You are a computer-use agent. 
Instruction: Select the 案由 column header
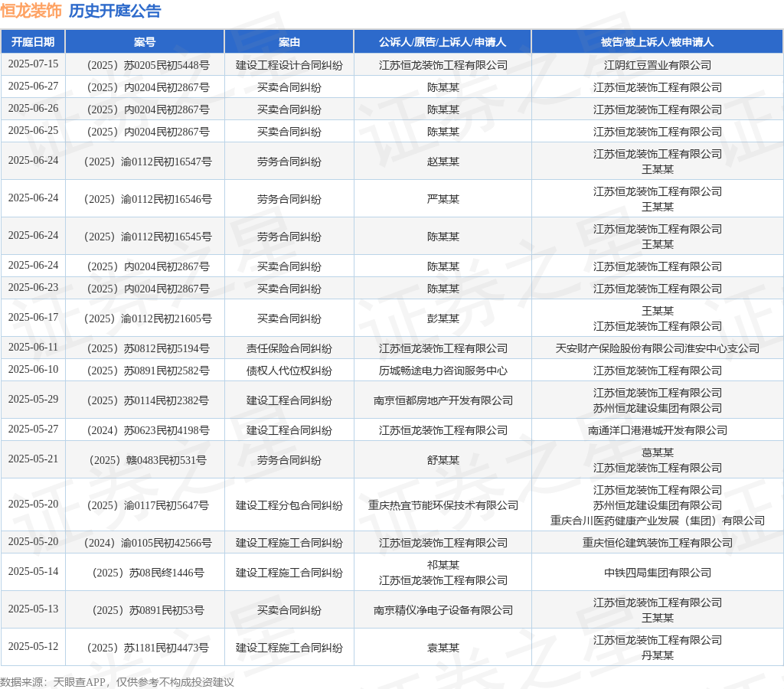pyautogui.click(x=289, y=42)
